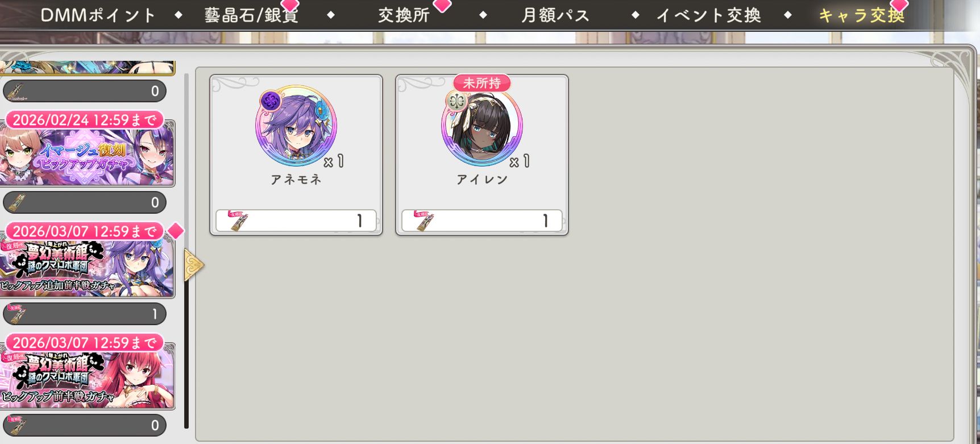Go to 月額パス tab
Image resolution: width=980 pixels, height=444 pixels.
click(x=555, y=15)
